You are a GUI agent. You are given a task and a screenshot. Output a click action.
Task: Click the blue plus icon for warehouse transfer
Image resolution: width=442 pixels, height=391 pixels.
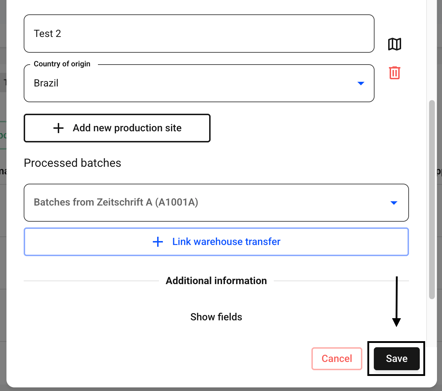(158, 242)
